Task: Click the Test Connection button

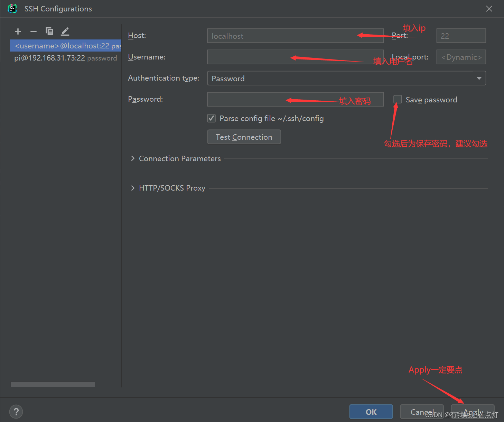Action: pos(244,137)
